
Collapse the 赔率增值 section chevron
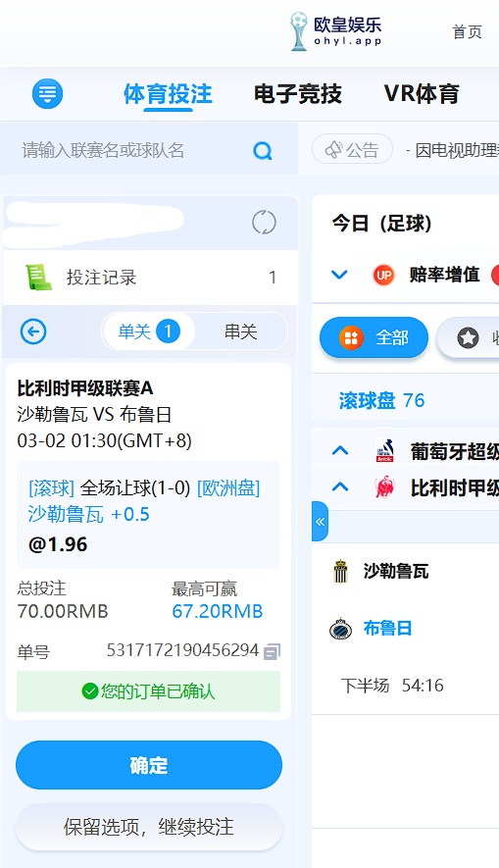(x=339, y=275)
